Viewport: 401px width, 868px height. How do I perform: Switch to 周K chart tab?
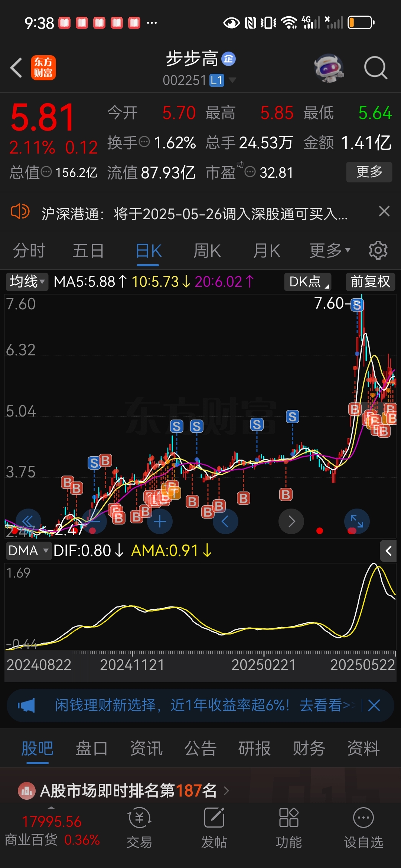pyautogui.click(x=207, y=250)
